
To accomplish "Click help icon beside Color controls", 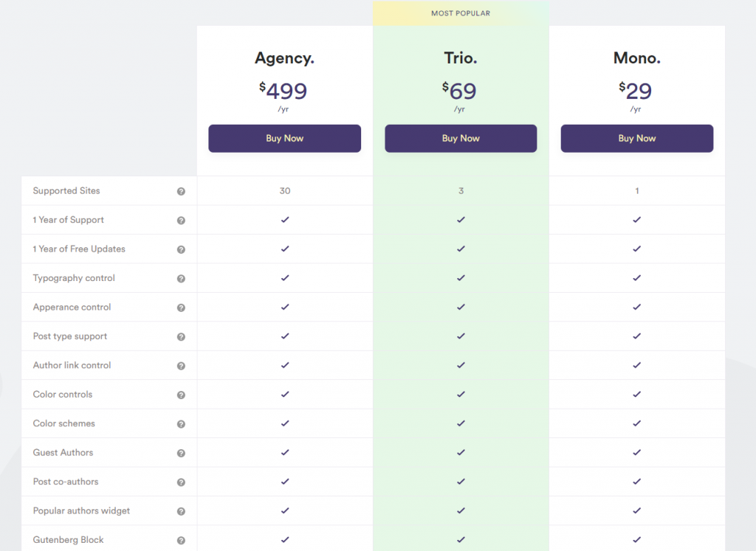I will 181,395.
